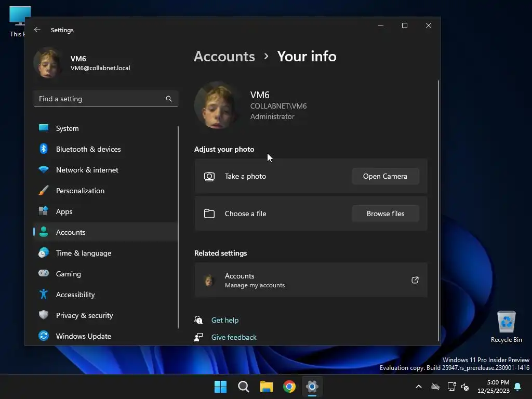Image resolution: width=532 pixels, height=399 pixels.
Task: Click the Gaming controller icon
Action: click(44, 273)
